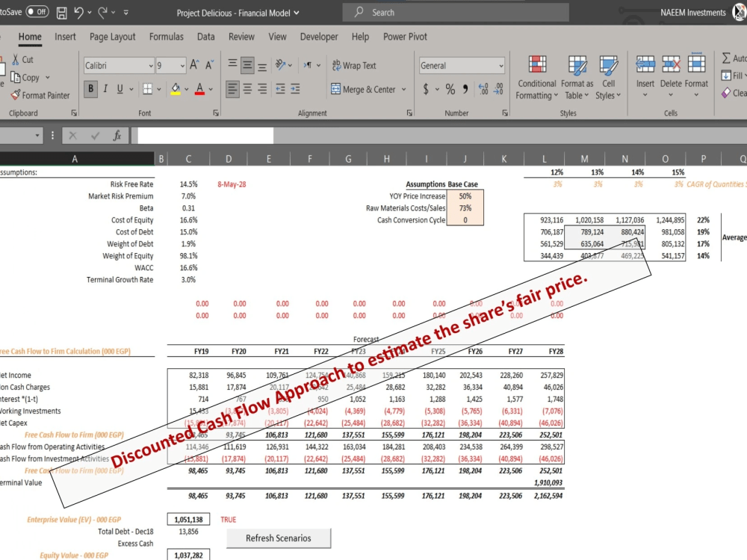This screenshot has width=747, height=560.
Task: Click the Save icon in title bar
Action: 61,13
